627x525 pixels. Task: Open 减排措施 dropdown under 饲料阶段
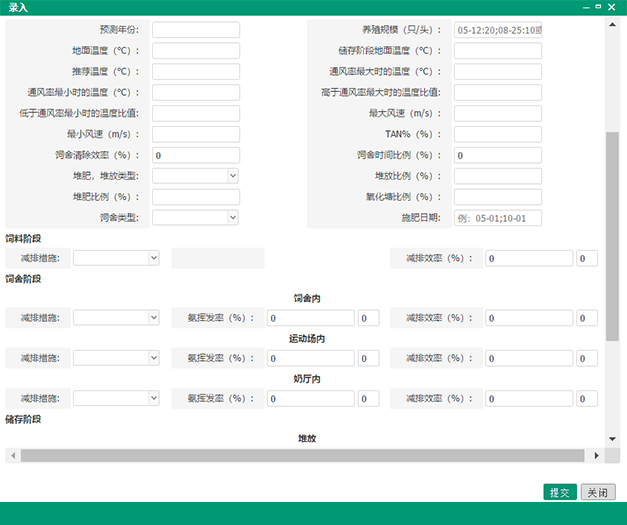116,258
